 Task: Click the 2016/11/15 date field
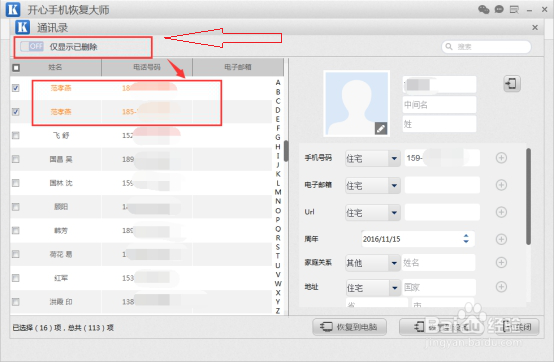click(x=418, y=239)
